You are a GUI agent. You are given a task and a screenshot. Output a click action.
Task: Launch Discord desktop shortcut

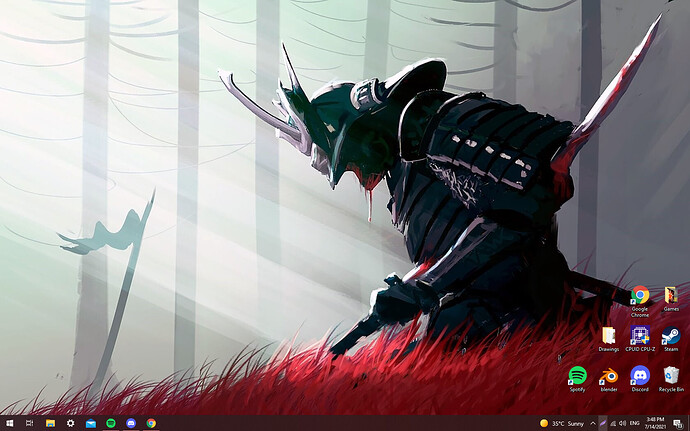640,379
